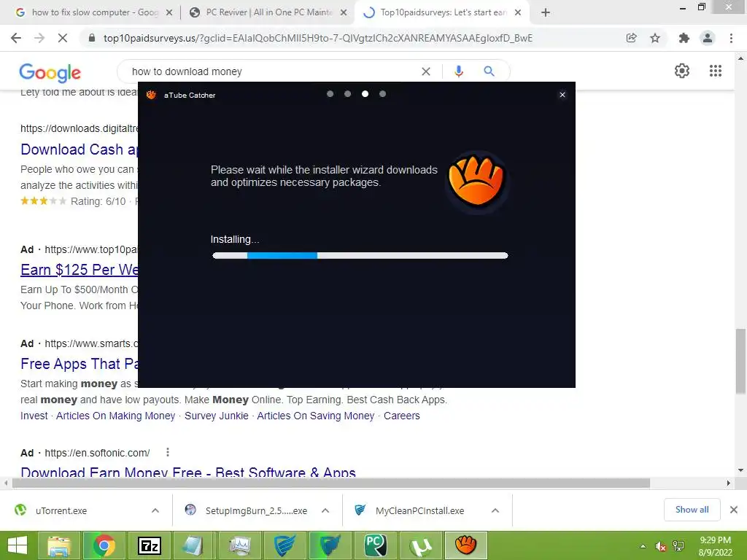Click the Invest sitelink
The width and height of the screenshot is (747, 560).
tap(34, 416)
